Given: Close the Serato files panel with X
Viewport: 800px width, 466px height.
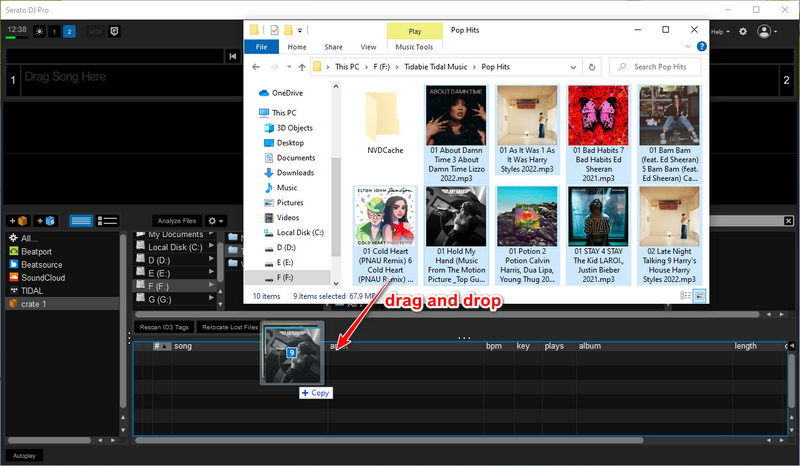Looking at the screenshot, I should pos(788,221).
